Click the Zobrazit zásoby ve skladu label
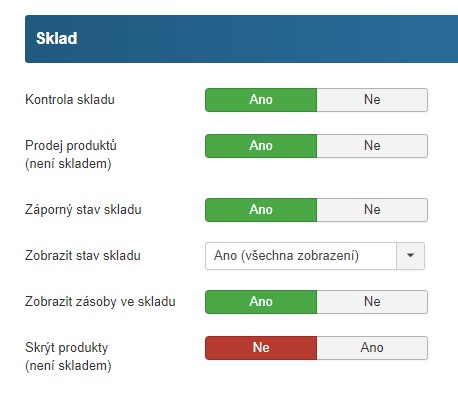Image resolution: width=458 pixels, height=397 pixels. click(100, 302)
